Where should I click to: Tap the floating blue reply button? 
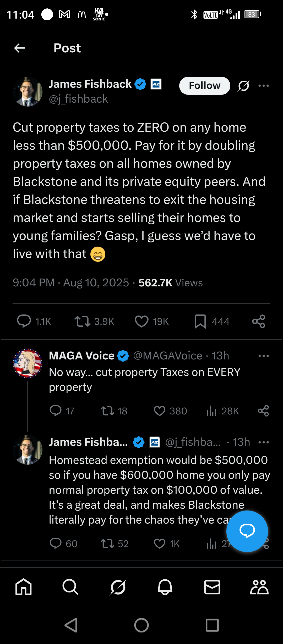(247, 531)
